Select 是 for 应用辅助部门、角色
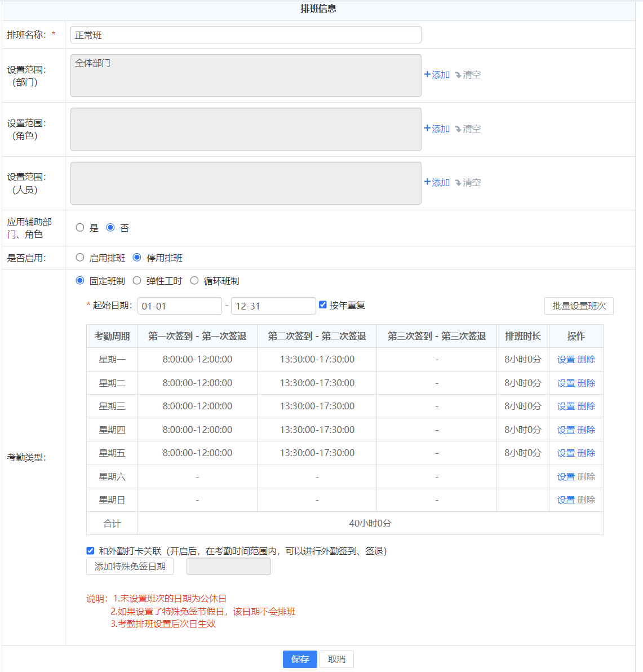The width and height of the screenshot is (643, 672). tap(80, 228)
